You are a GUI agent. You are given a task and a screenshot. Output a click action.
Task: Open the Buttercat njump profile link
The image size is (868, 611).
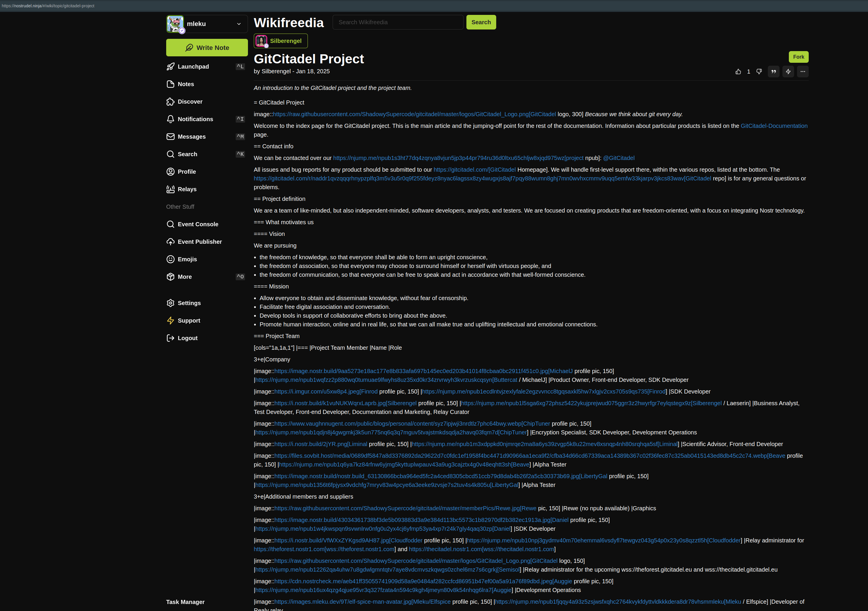tap(386, 380)
